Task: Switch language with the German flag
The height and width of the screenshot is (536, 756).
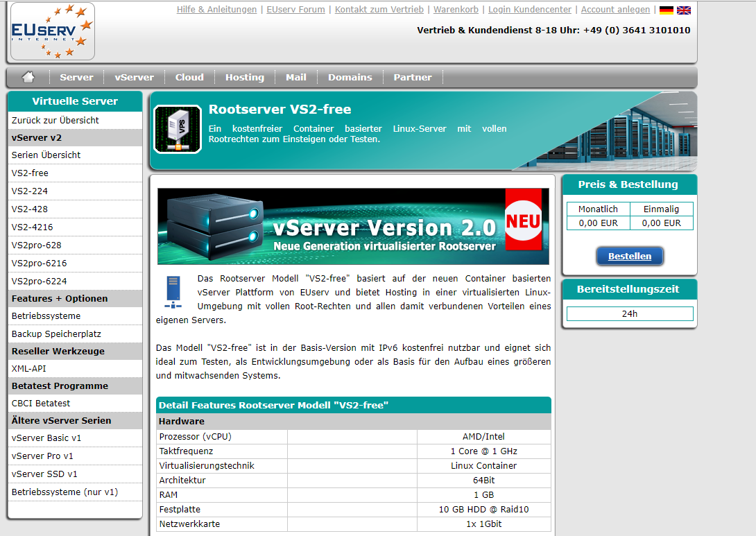Action: coord(667,10)
